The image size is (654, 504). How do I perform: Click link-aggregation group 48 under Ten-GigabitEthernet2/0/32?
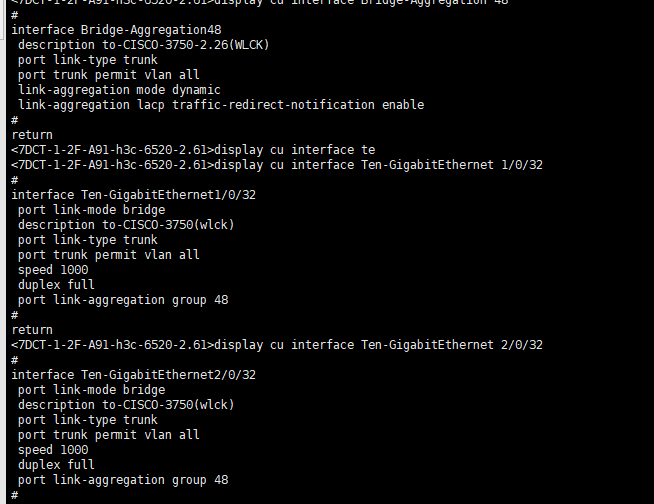click(x=123, y=480)
